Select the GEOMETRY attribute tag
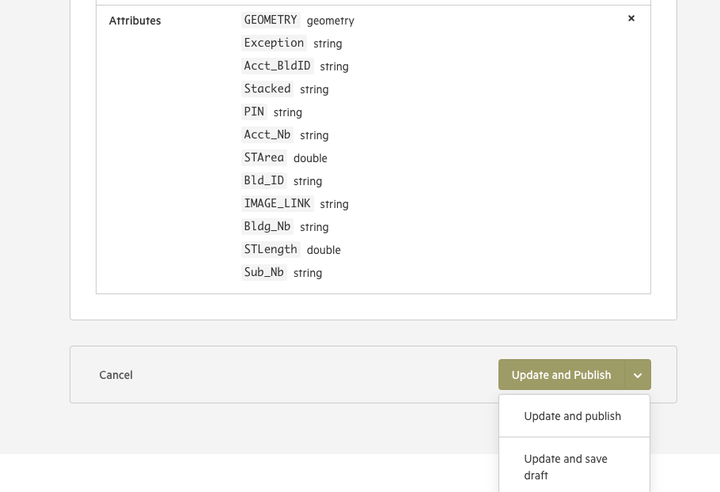 click(x=270, y=20)
